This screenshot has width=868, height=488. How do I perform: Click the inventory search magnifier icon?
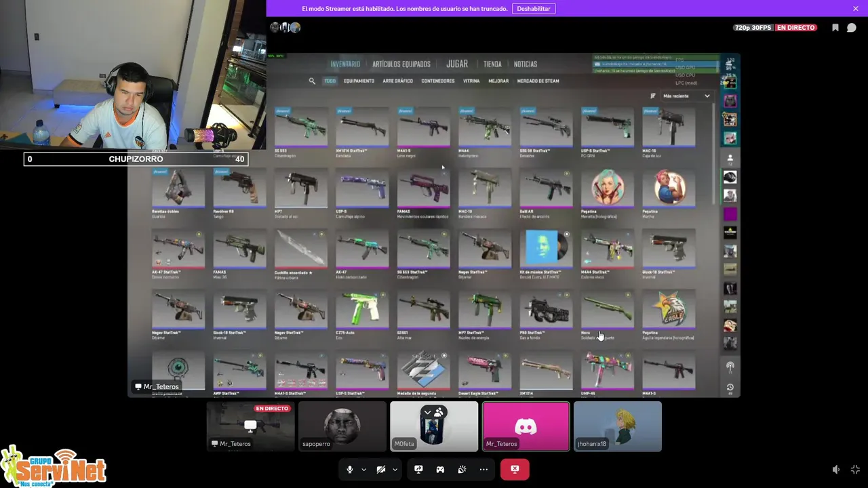click(312, 81)
